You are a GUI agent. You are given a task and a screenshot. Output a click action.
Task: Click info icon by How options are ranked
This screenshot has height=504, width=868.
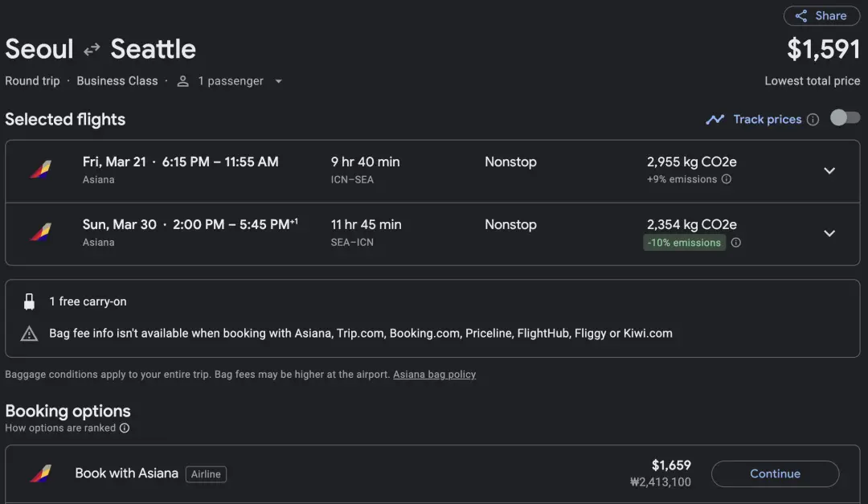click(125, 428)
